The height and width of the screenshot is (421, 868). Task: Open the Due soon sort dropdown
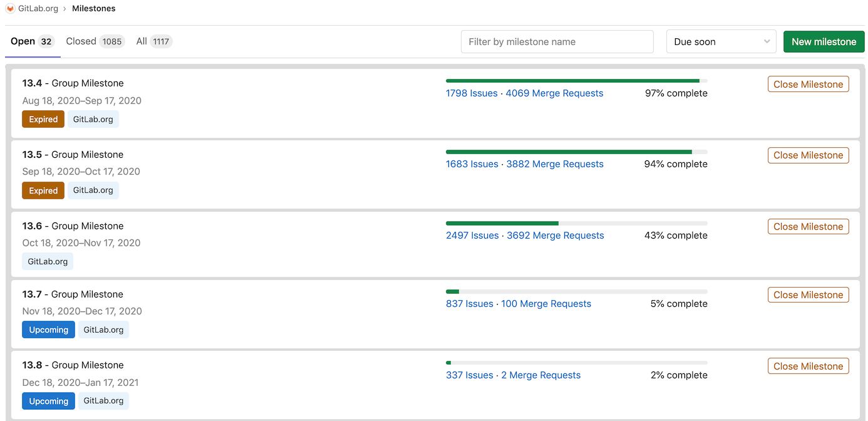point(721,42)
